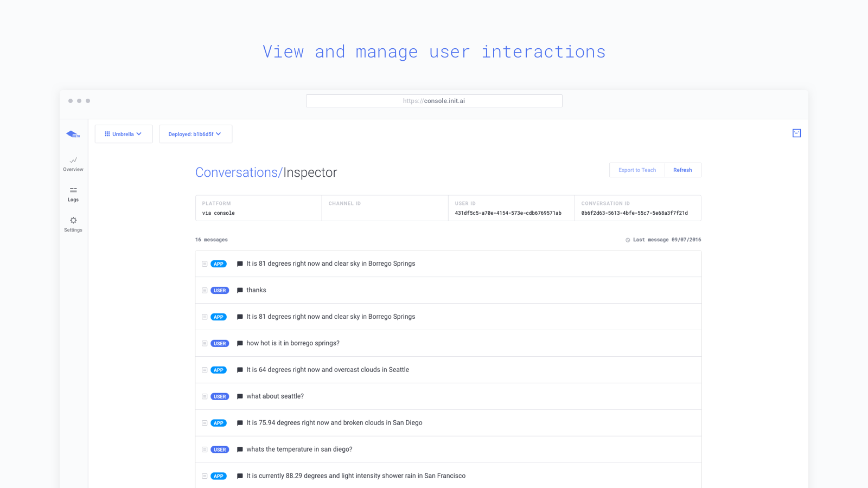Refresh the conversation message list
868x488 pixels.
click(x=682, y=170)
